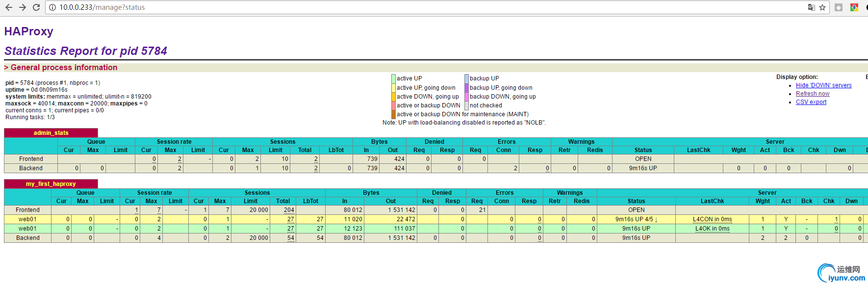
Task: Click the purple 'backup UP, going down' swatch
Action: 466,88
